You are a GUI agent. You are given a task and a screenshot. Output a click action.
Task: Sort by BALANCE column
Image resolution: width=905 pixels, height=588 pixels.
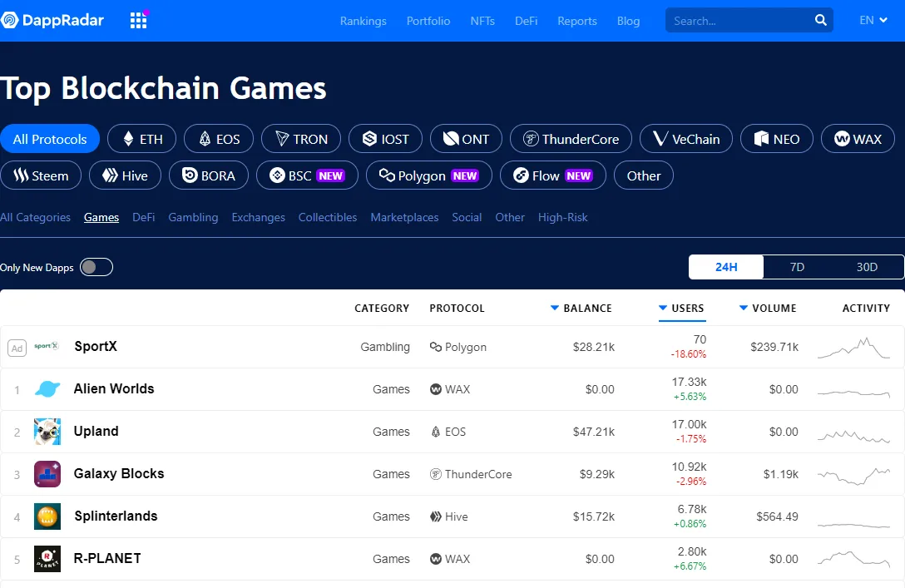coord(581,308)
